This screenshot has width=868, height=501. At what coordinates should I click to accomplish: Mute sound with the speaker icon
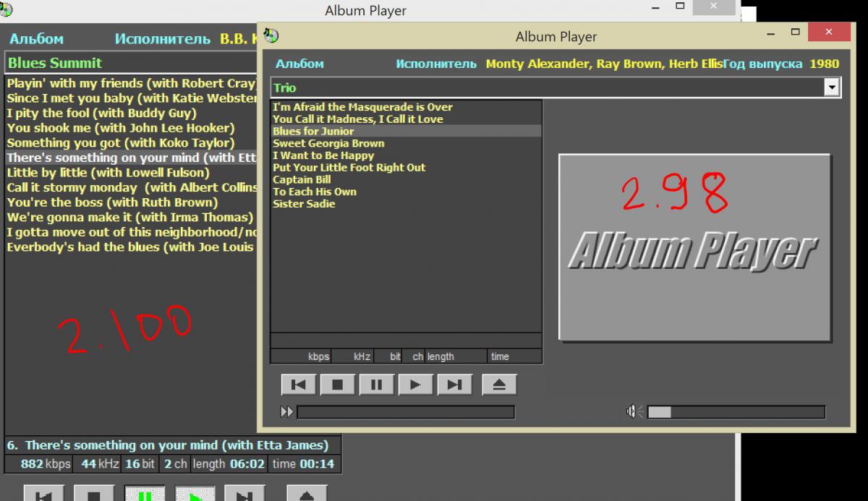[x=634, y=411]
